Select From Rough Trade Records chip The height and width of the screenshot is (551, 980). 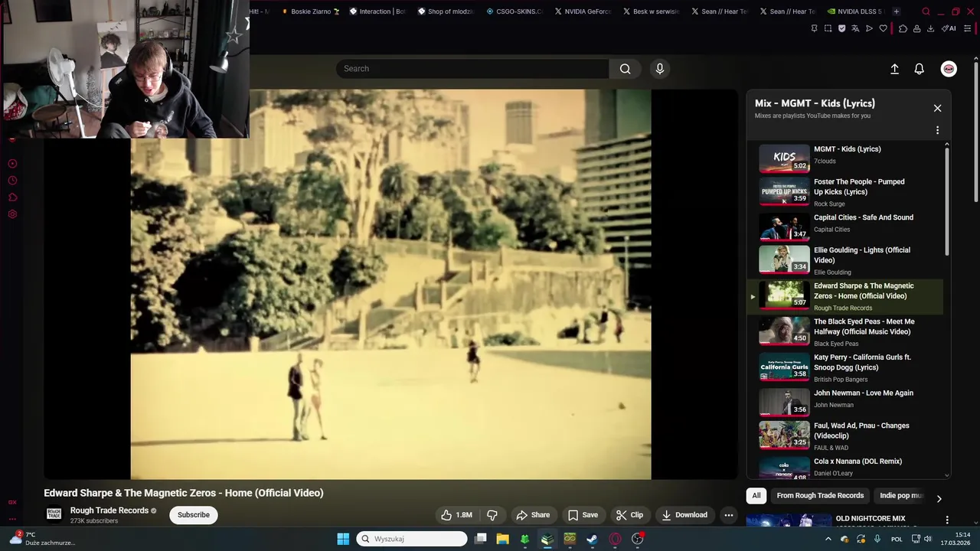820,496
